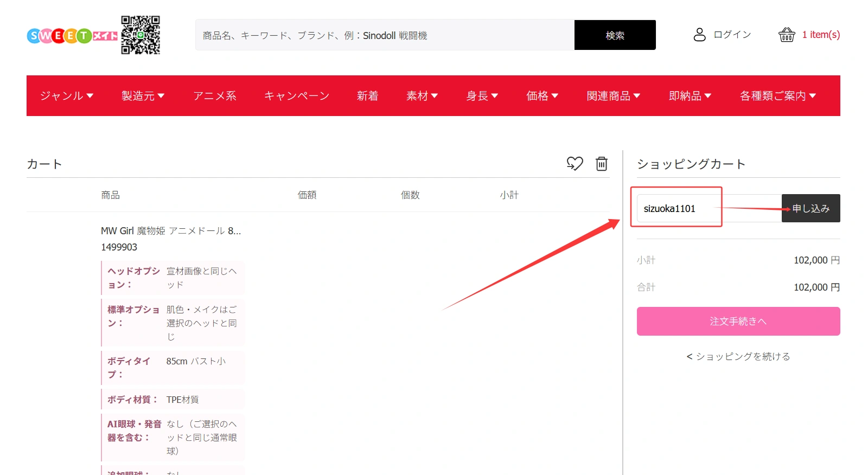Expand the 即納品 dropdown menu
This screenshot has width=868, height=475.
coord(690,96)
